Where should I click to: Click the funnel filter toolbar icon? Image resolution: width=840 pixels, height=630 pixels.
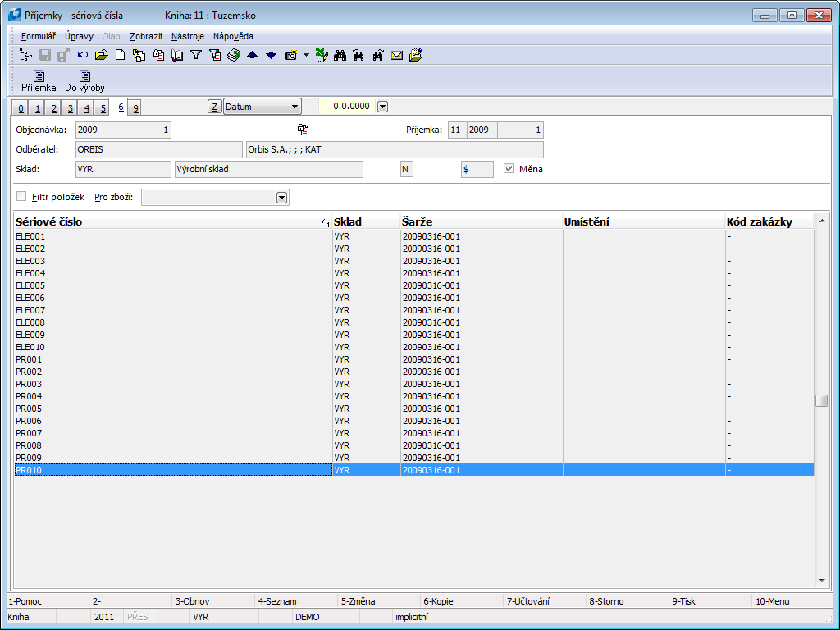tap(196, 55)
